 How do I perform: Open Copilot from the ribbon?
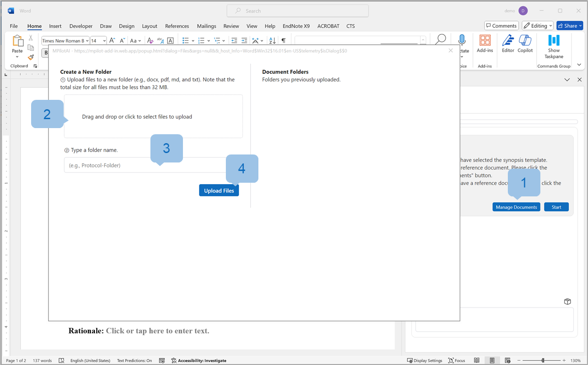coord(525,43)
